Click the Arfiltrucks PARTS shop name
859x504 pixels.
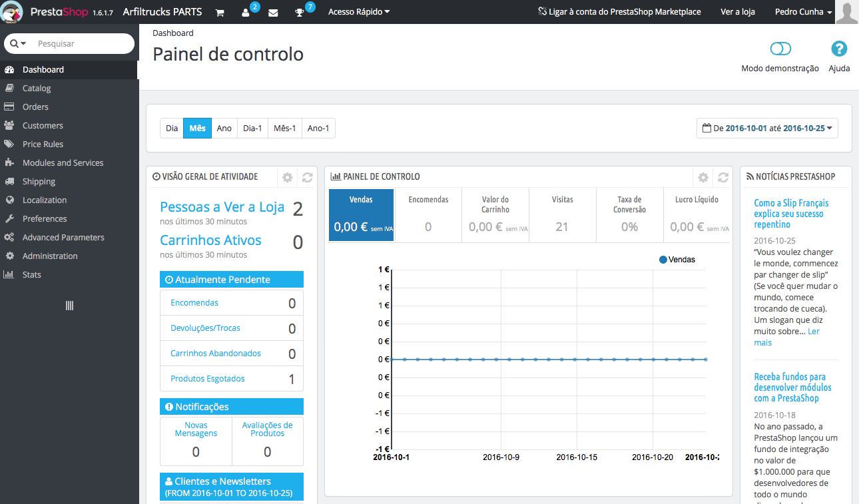(x=163, y=12)
